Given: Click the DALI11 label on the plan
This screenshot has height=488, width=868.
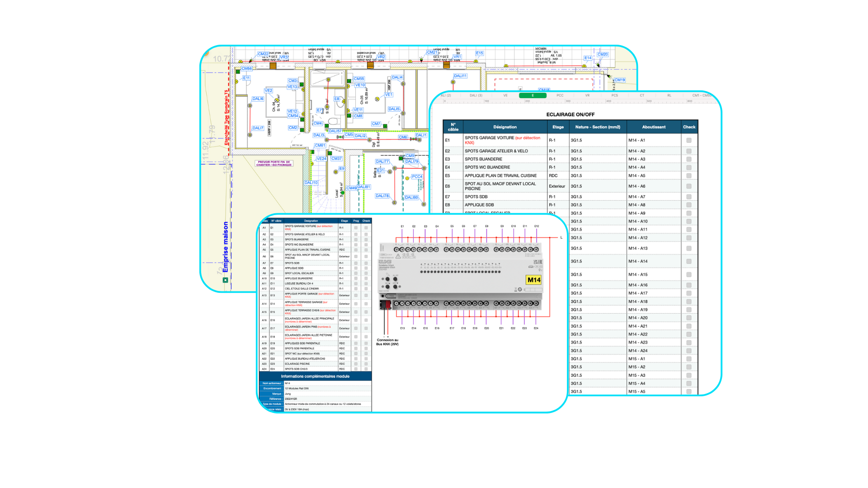Looking at the screenshot, I should (x=460, y=76).
